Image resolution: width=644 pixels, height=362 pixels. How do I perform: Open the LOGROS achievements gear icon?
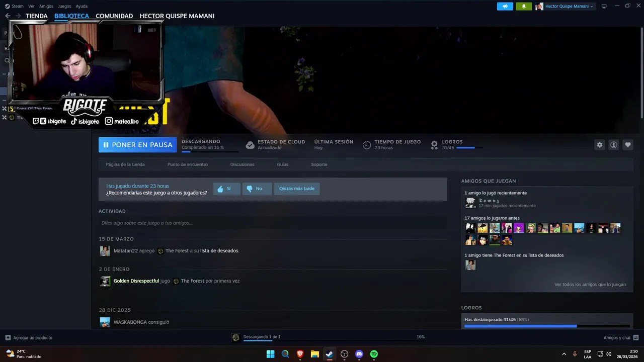[434, 145]
